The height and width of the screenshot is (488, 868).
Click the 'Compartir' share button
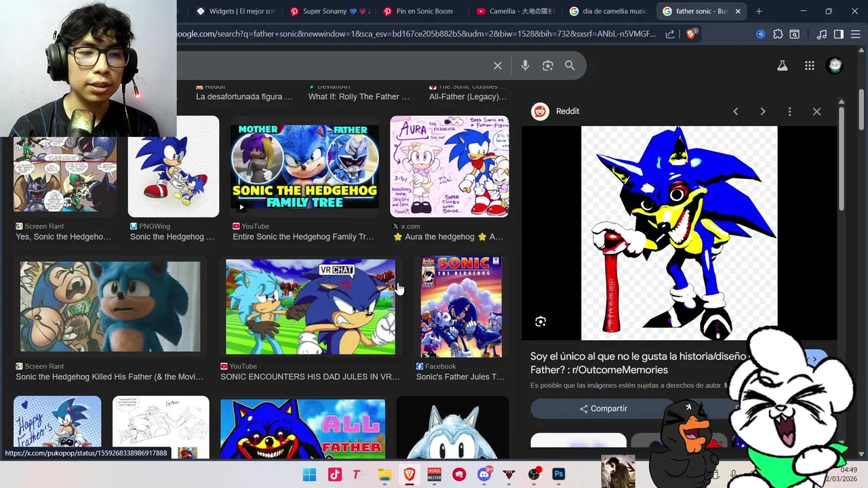tap(603, 409)
